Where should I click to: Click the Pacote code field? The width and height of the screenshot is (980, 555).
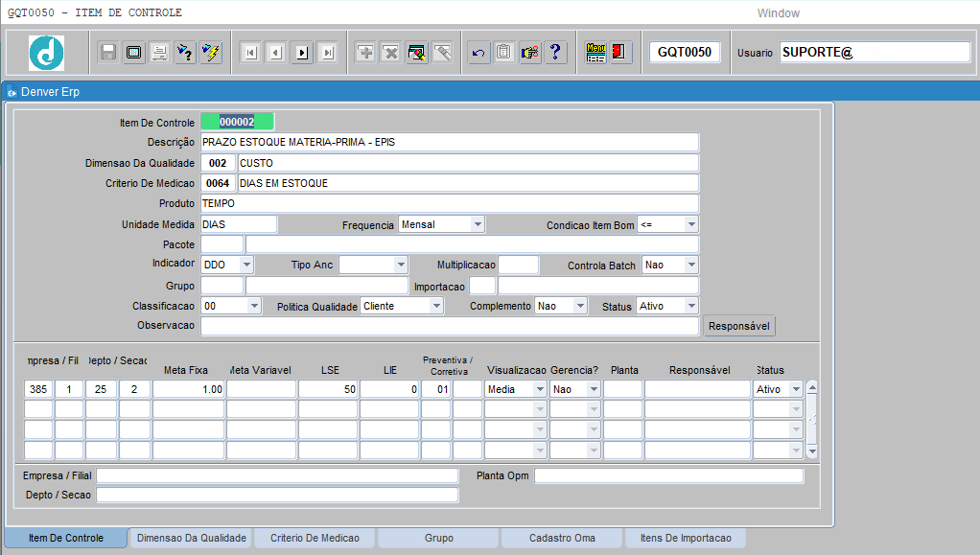click(x=222, y=244)
